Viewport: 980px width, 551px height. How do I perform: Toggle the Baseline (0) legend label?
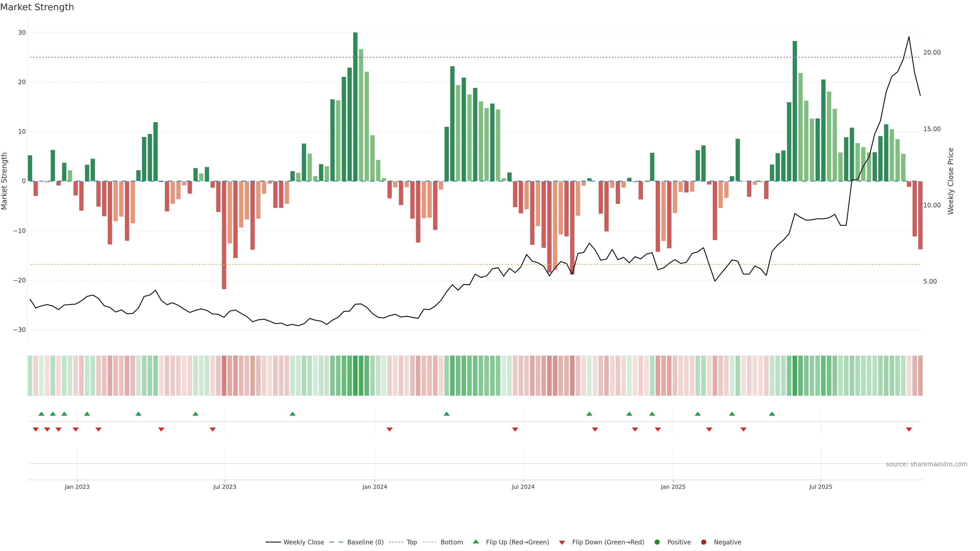[365, 542]
